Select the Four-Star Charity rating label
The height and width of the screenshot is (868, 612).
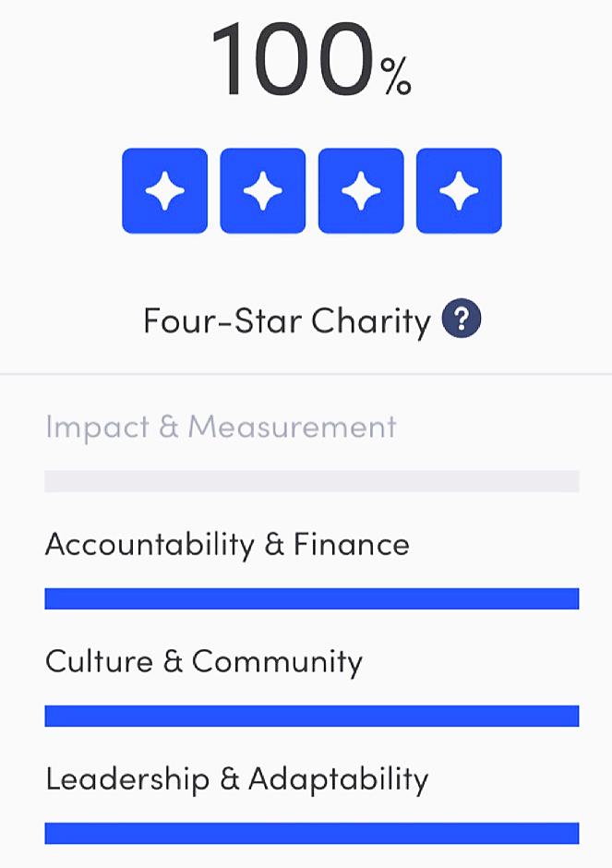point(286,321)
